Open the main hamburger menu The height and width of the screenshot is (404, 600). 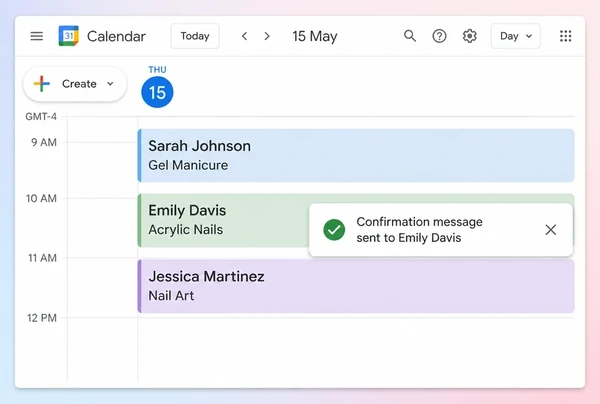(37, 36)
